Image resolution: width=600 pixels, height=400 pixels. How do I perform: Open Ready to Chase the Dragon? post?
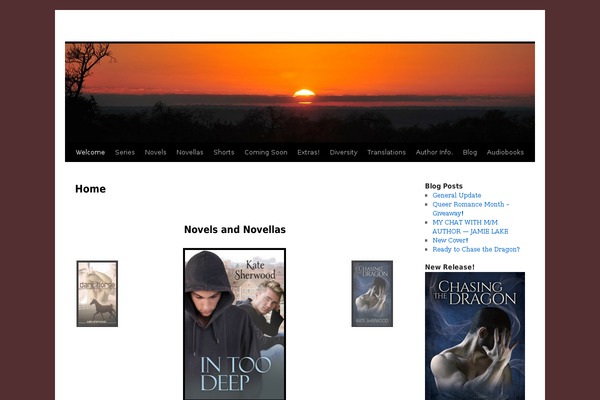[476, 249]
